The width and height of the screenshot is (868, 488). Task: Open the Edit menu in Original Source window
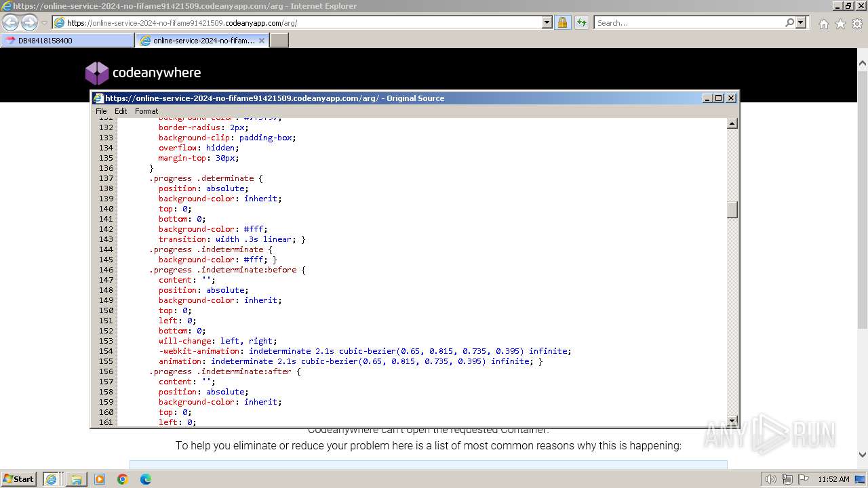click(121, 111)
